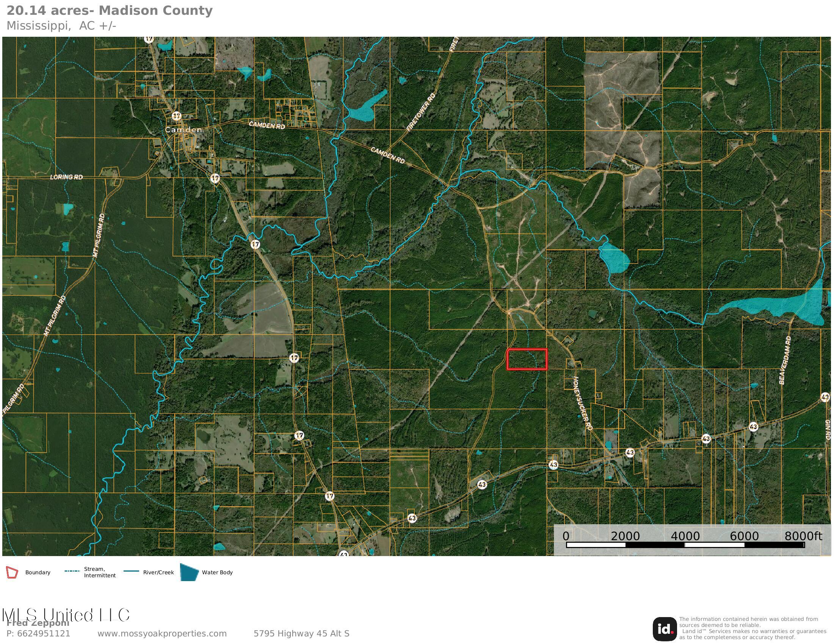Click the blue Water Body legend swatch
This screenshot has height=644, width=834.
pos(189,572)
